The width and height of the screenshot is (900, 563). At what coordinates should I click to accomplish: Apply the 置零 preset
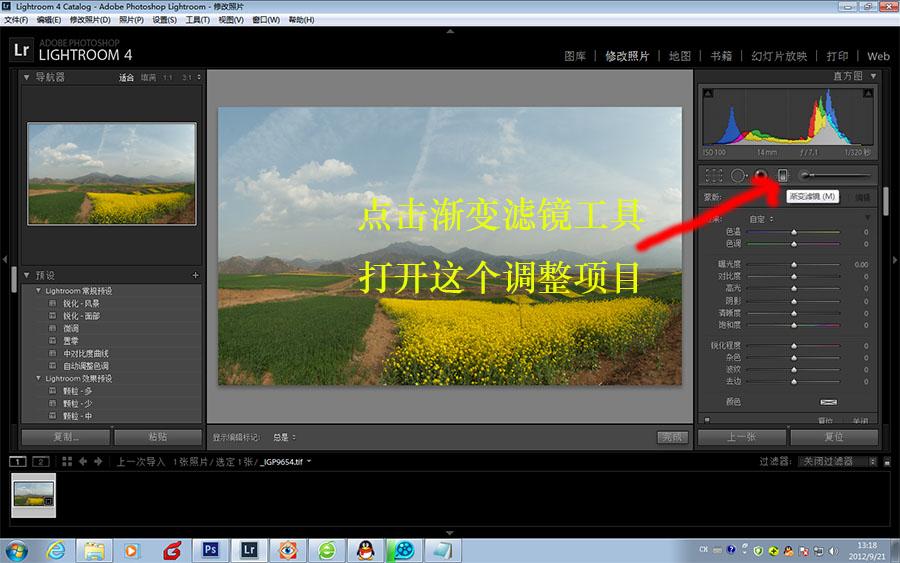[x=71, y=341]
